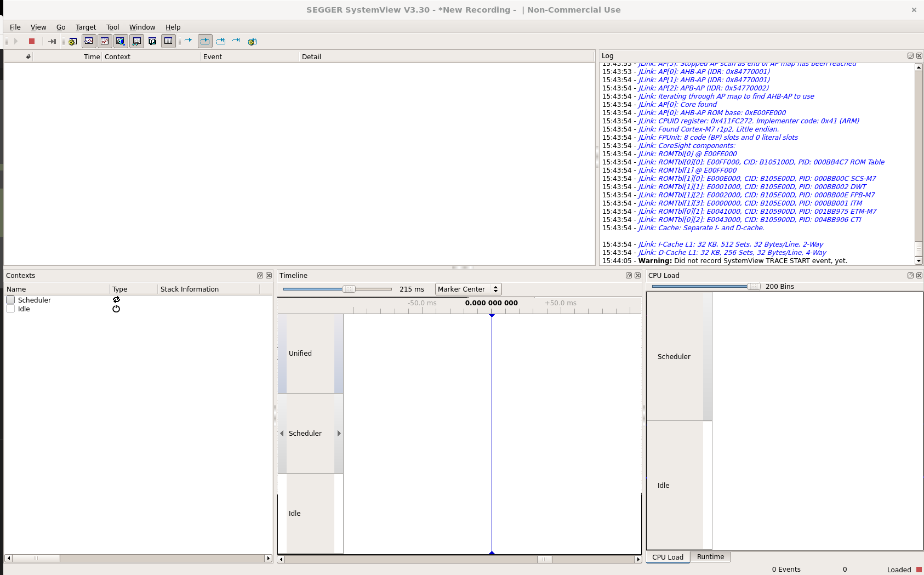Expand the Scheduler timeline track
The height and width of the screenshot is (575, 924).
point(339,433)
